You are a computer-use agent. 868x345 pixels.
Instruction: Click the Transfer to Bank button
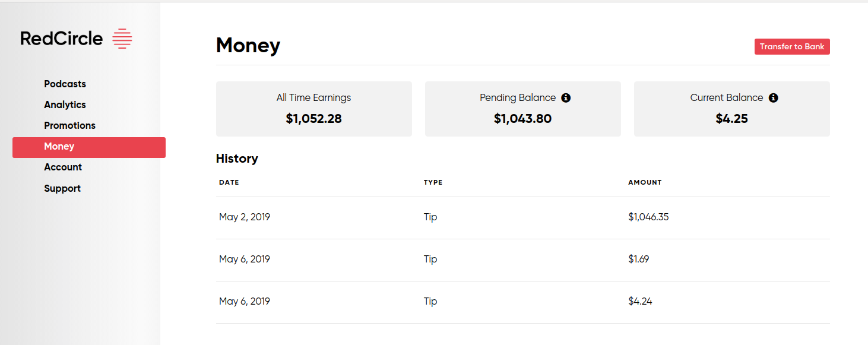(792, 46)
